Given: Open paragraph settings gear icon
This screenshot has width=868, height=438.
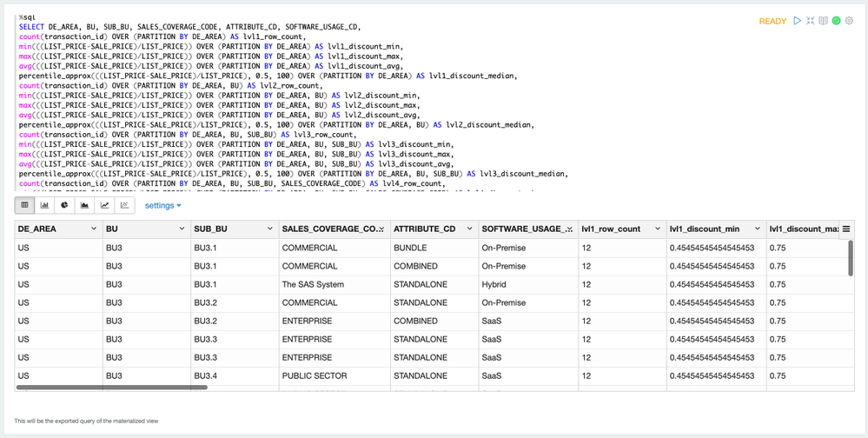Looking at the screenshot, I should point(849,21).
